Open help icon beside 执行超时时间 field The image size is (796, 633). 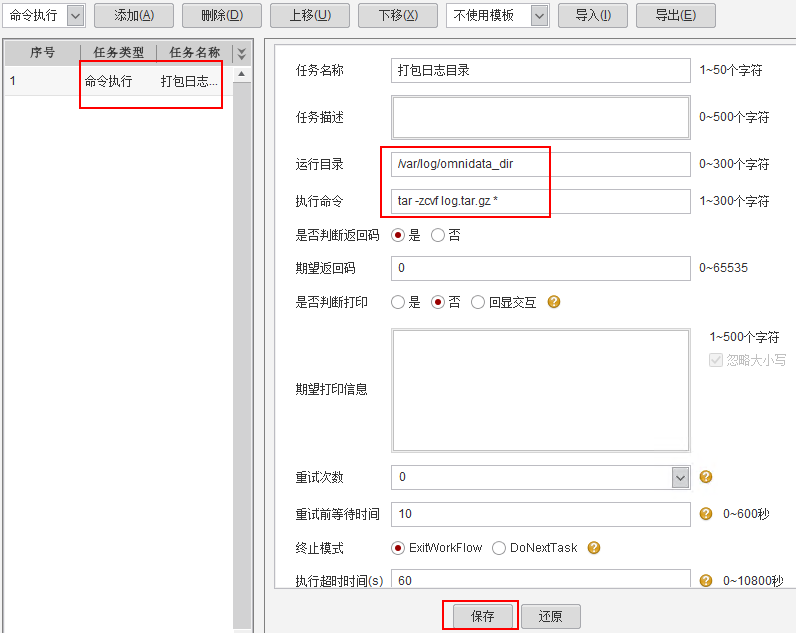(706, 580)
